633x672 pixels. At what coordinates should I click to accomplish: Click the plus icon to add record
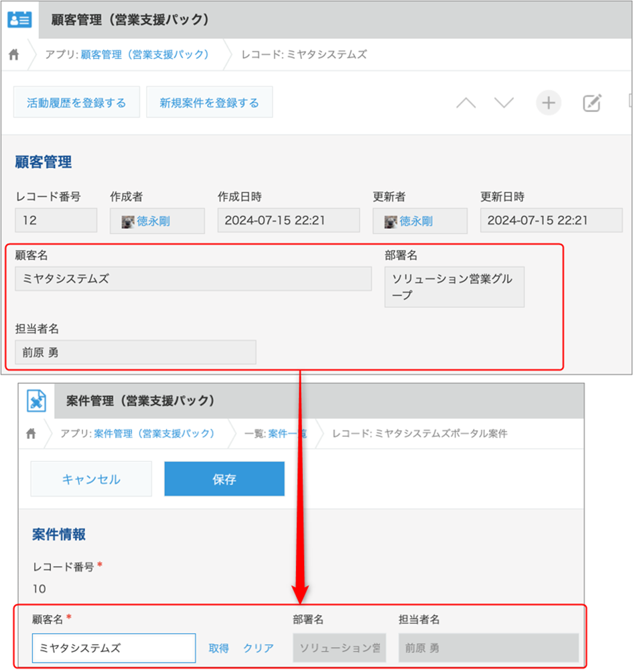coord(548,103)
